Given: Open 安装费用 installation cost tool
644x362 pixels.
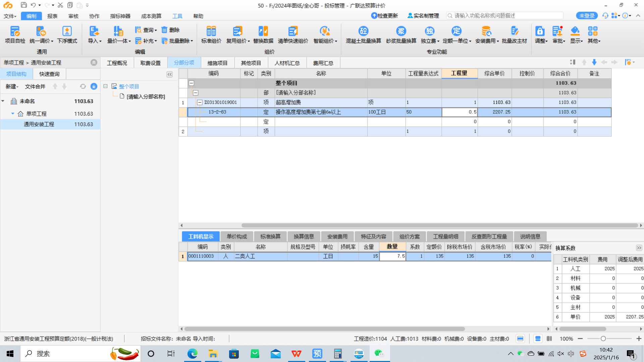Looking at the screenshot, I should tap(487, 35).
